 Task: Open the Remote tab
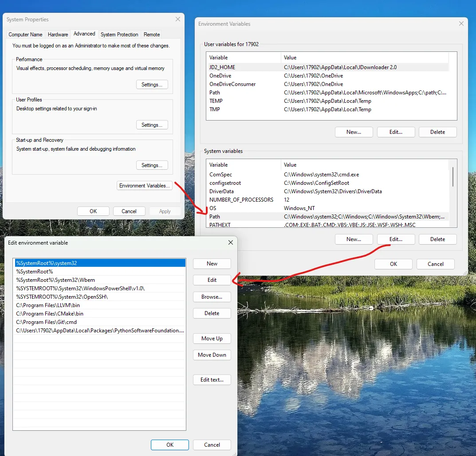[x=152, y=35]
